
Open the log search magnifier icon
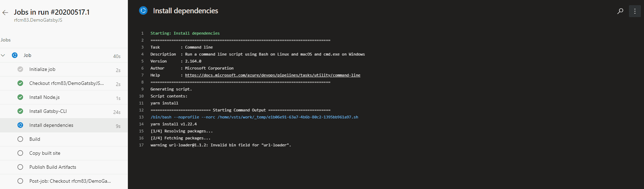point(620,11)
